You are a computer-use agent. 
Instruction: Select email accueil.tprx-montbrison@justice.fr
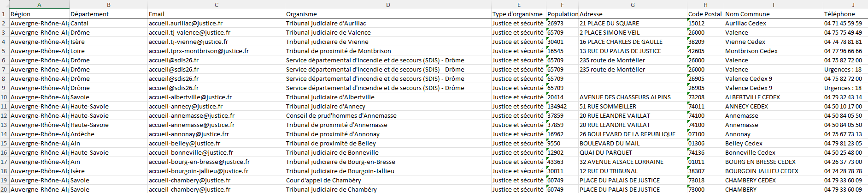(216, 51)
